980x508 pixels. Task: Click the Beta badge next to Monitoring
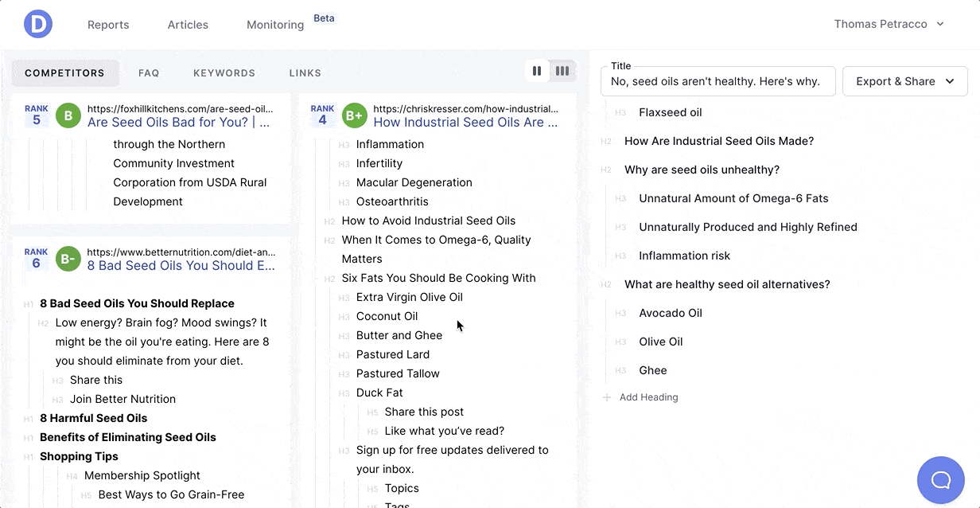click(324, 18)
